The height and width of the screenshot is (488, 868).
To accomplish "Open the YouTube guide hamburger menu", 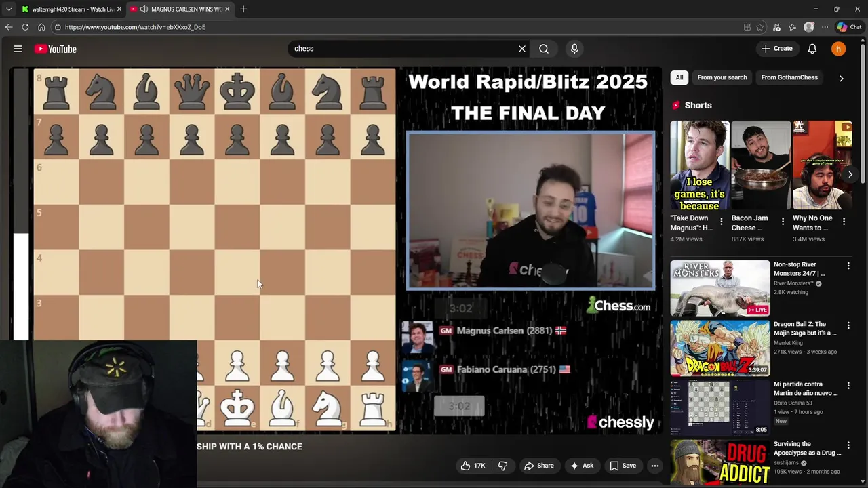I will point(18,49).
